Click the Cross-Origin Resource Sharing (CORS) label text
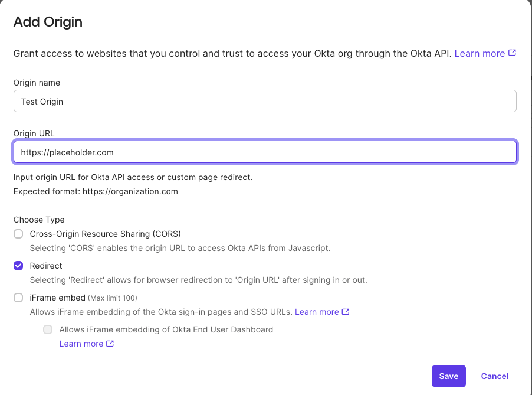This screenshot has width=532, height=395. coord(105,234)
